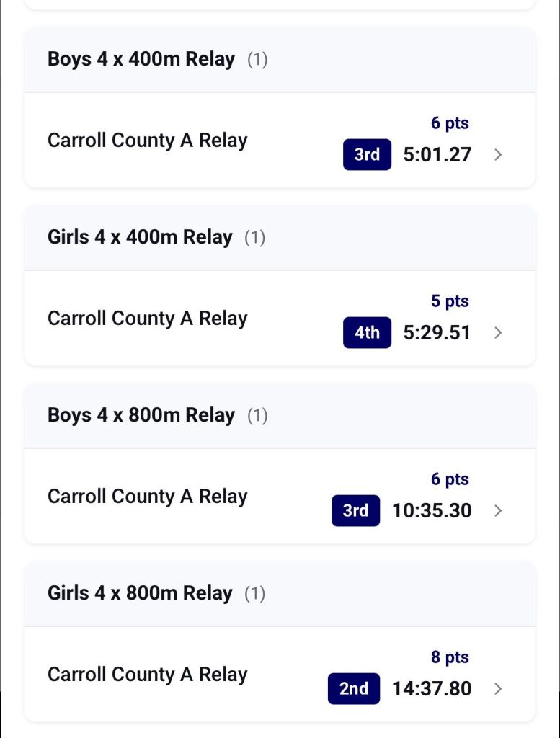Open the Boys 4 x 800m Relay header

(141, 415)
